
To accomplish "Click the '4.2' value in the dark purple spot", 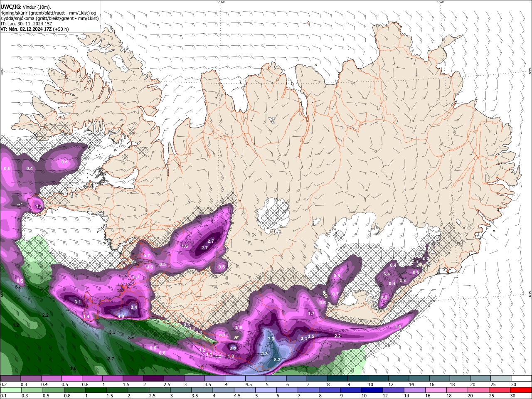I will point(233,349).
